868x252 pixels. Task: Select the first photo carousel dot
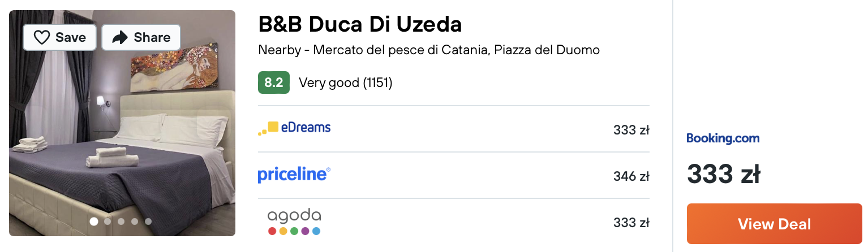94,221
